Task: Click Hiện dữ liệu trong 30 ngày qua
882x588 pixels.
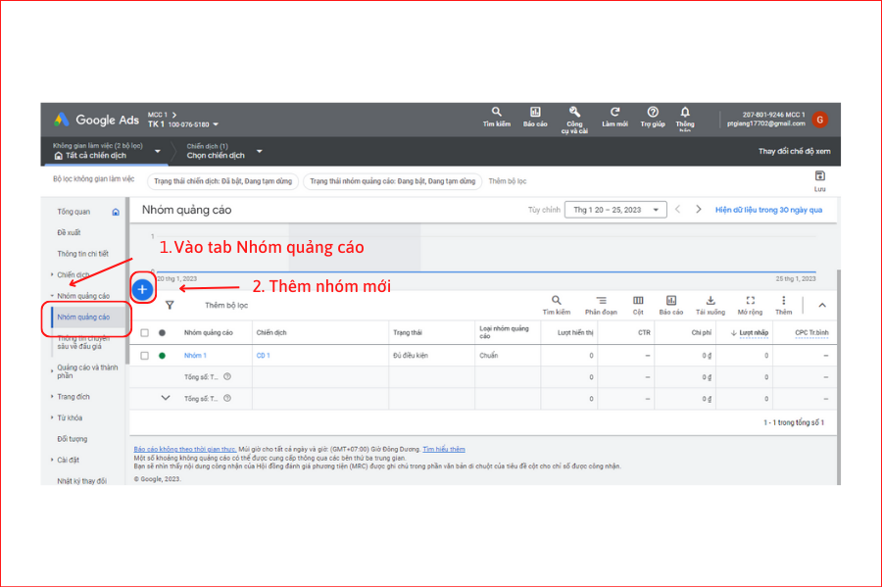Action: point(768,210)
